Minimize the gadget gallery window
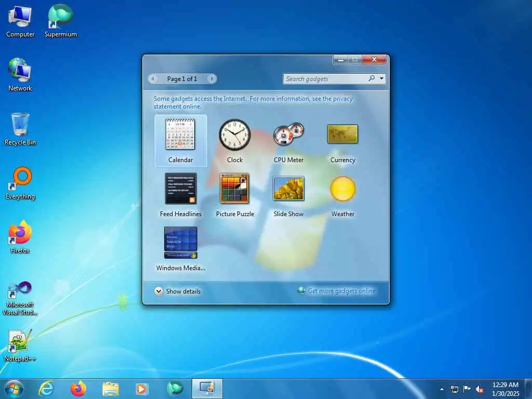This screenshot has width=532, height=399. click(x=341, y=59)
